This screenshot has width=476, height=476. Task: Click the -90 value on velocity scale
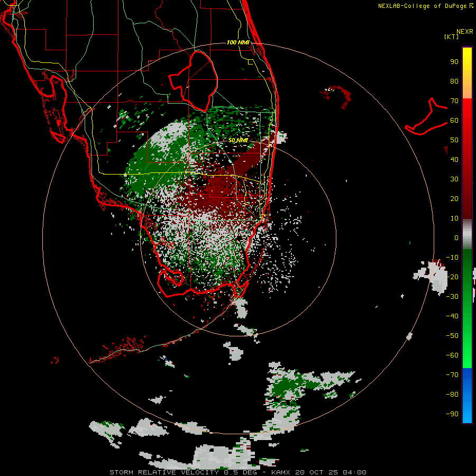pyautogui.click(x=452, y=414)
